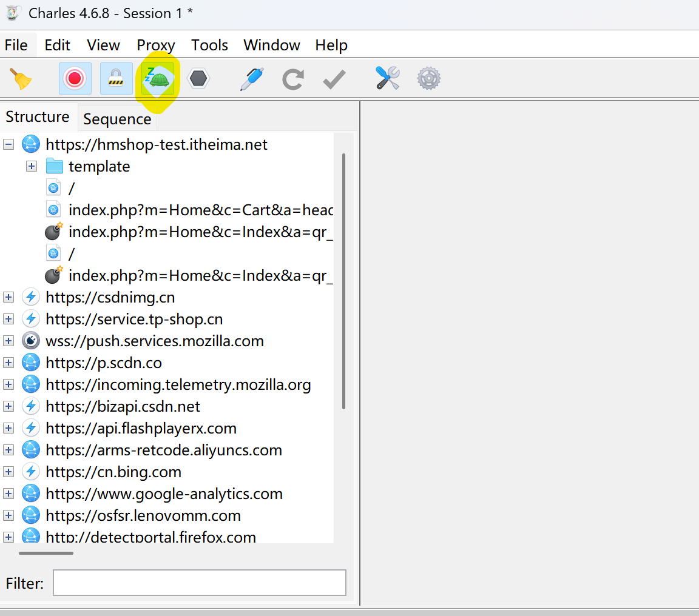Click the vertical scrollbar of host tree

point(343,281)
